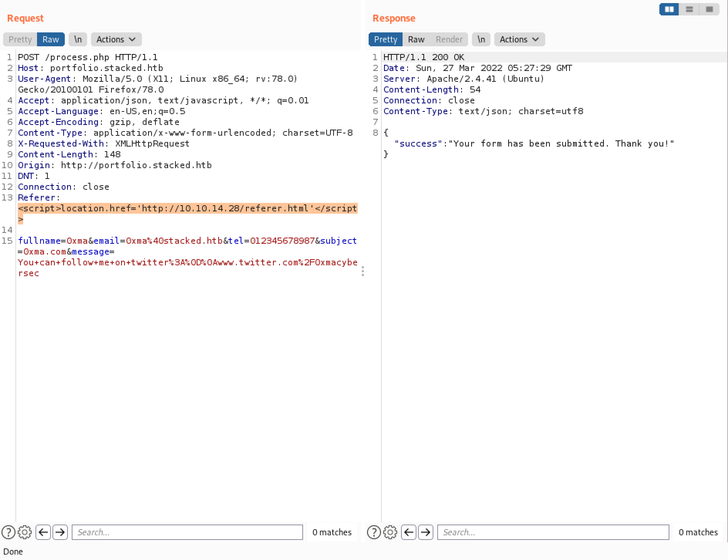Viewport: 728px width, 560px height.
Task: Go to previous match in Request search
Action: [43, 532]
